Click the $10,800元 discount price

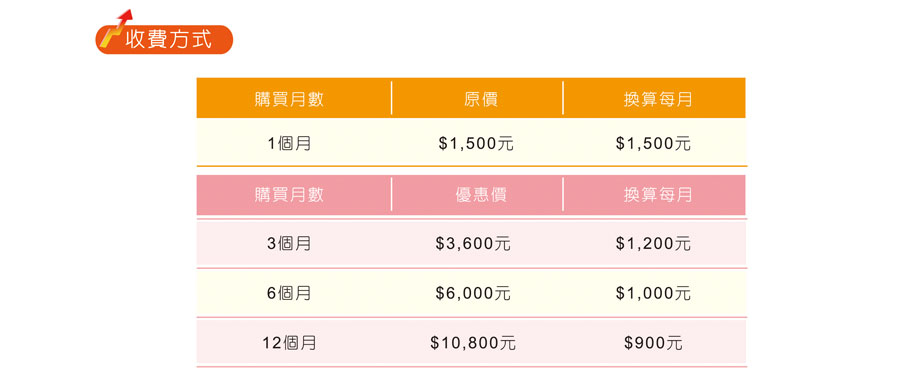coord(474,343)
